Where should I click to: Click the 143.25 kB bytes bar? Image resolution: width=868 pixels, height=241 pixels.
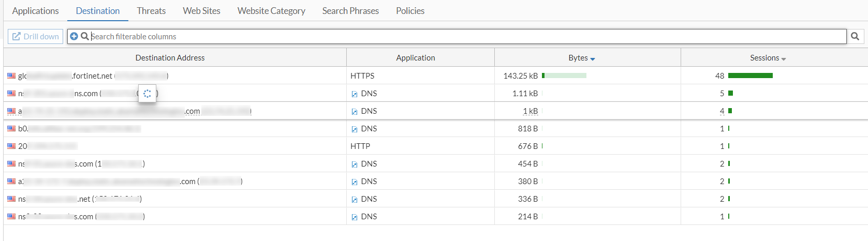coord(564,76)
